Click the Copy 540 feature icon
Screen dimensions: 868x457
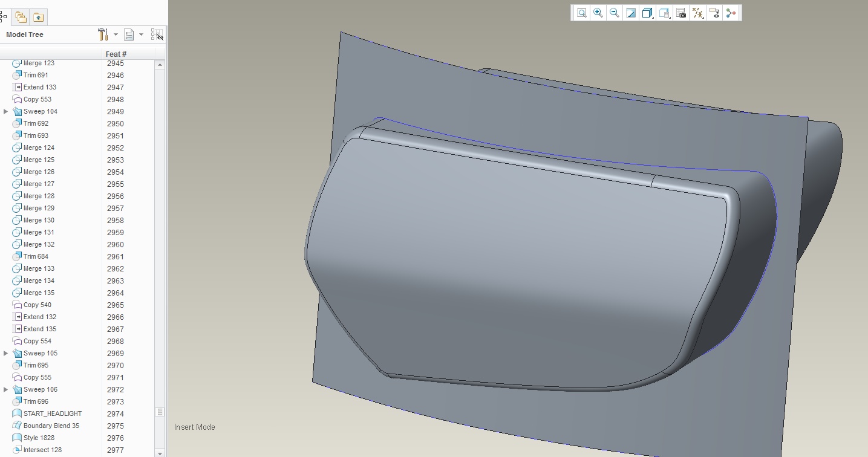click(17, 305)
